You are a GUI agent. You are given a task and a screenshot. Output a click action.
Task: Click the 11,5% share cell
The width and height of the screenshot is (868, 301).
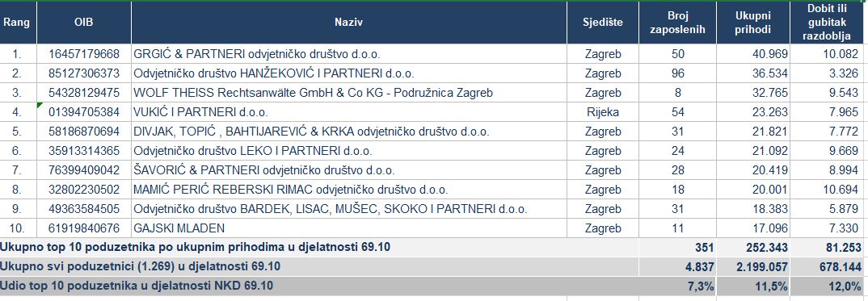[x=753, y=286]
